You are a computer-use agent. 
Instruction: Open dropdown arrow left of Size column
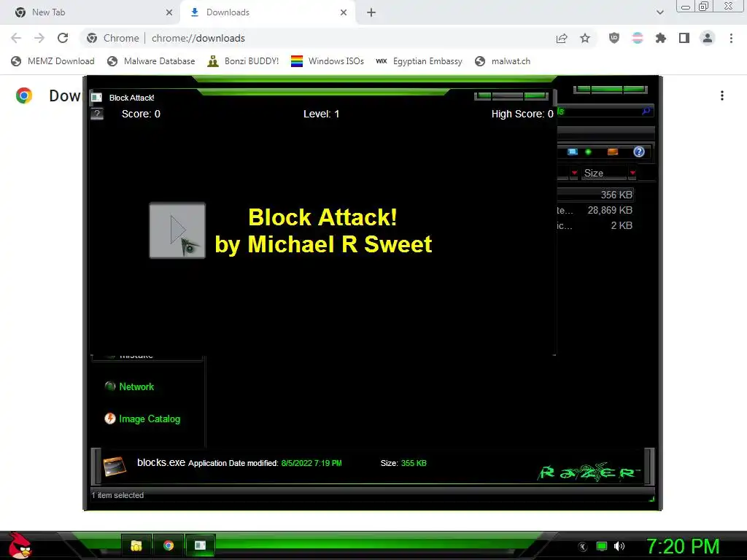[575, 173]
